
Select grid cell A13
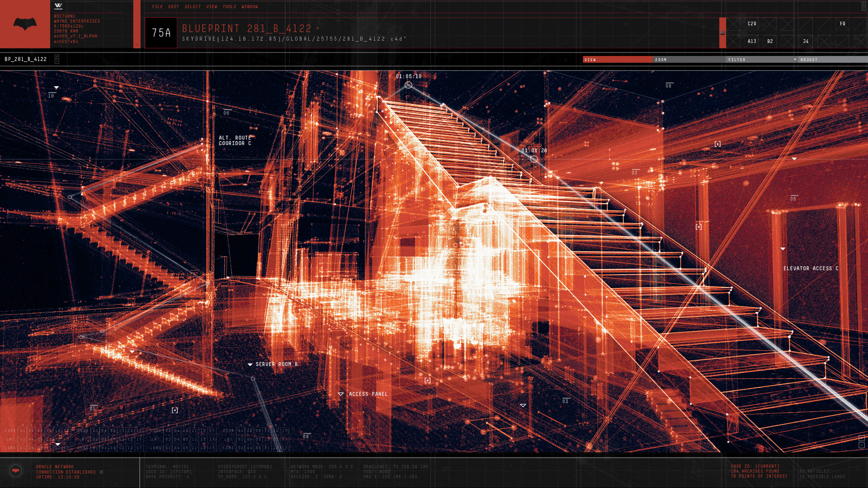(x=752, y=42)
